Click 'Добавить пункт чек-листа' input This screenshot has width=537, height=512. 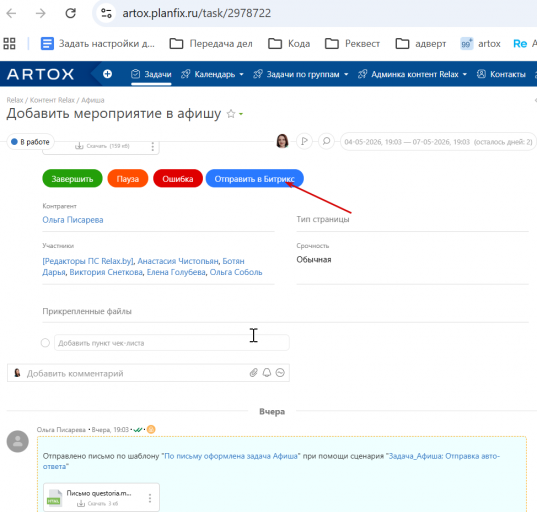172,343
